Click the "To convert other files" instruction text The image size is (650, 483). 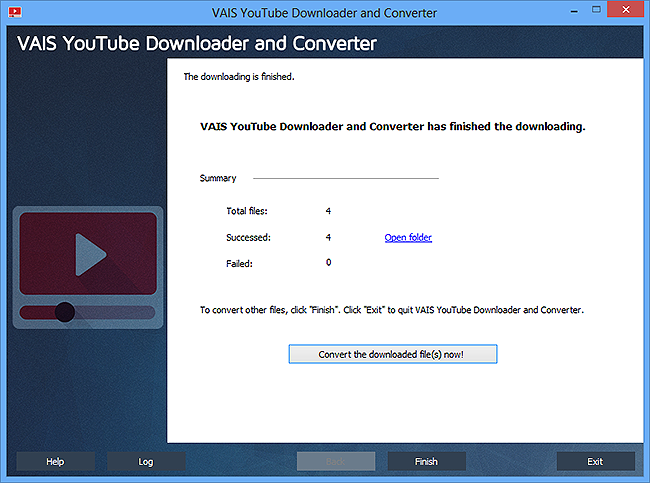[x=392, y=310]
